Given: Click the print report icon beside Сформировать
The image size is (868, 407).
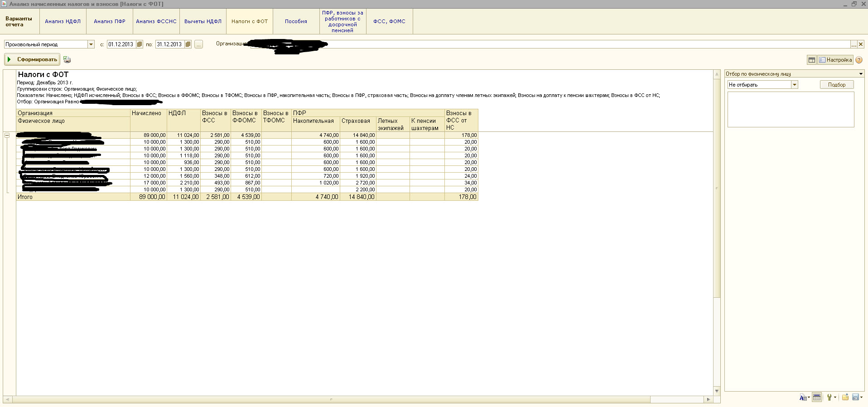Looking at the screenshot, I should click(67, 59).
